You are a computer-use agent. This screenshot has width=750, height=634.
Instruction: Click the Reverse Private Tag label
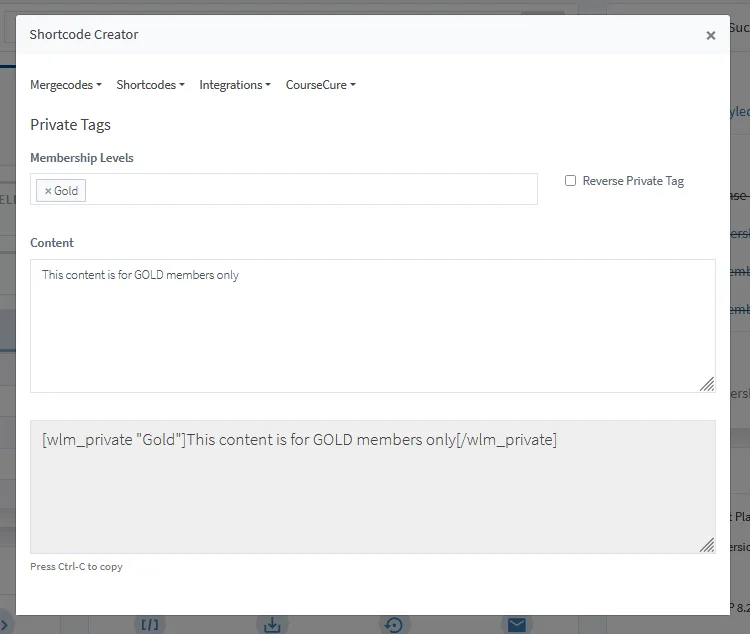click(x=633, y=181)
